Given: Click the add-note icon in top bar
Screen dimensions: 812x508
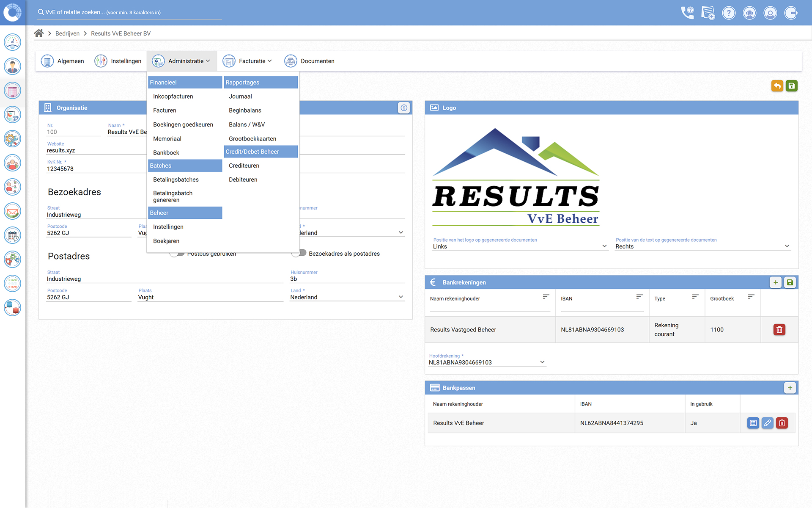Looking at the screenshot, I should [x=708, y=13].
